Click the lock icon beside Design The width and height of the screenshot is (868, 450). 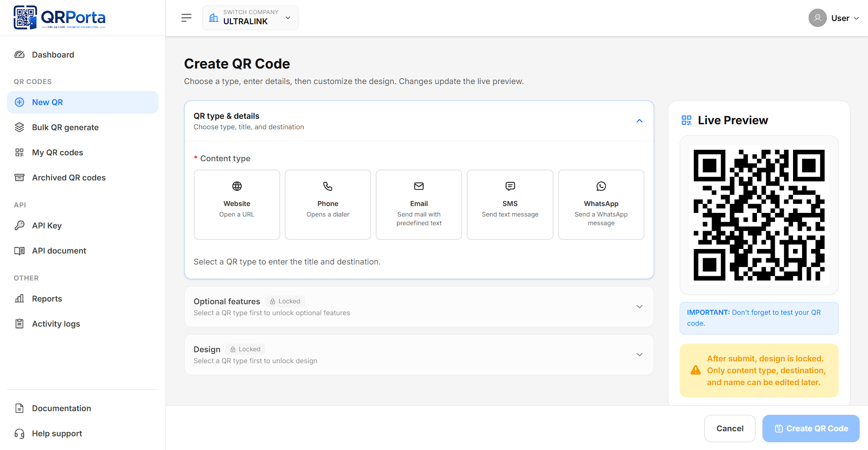233,349
